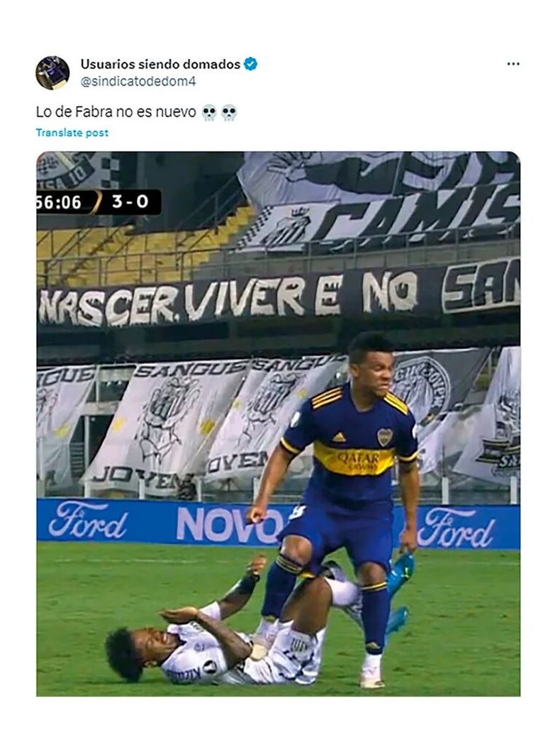This screenshot has width=560, height=747.
Task: Click the blue boot held in the player's hand
Action: click(398, 591)
